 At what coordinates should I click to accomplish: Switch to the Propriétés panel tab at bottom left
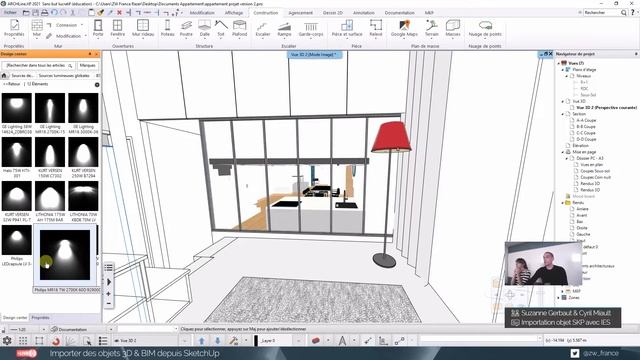coord(40,318)
